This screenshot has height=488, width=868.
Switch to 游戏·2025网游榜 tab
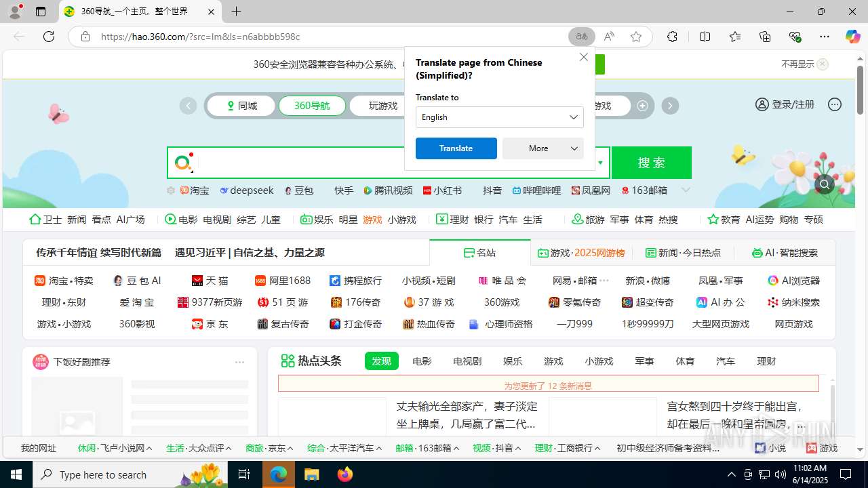[581, 253]
